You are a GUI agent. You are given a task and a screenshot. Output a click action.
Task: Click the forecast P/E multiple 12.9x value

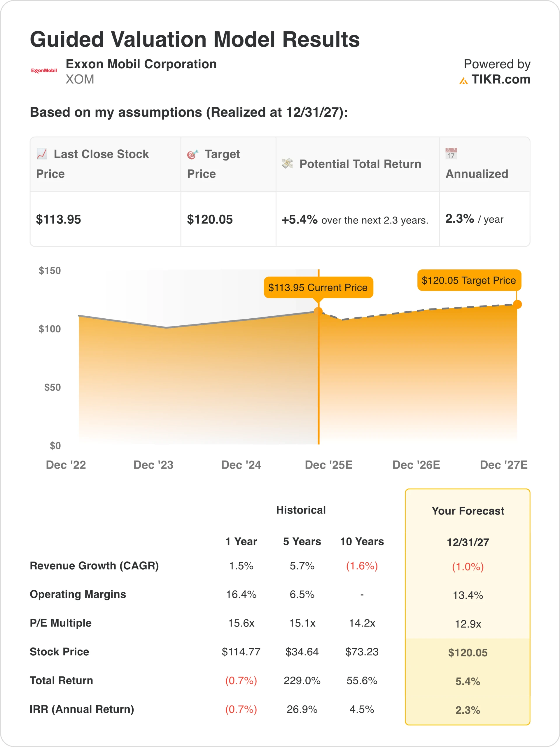(x=468, y=624)
